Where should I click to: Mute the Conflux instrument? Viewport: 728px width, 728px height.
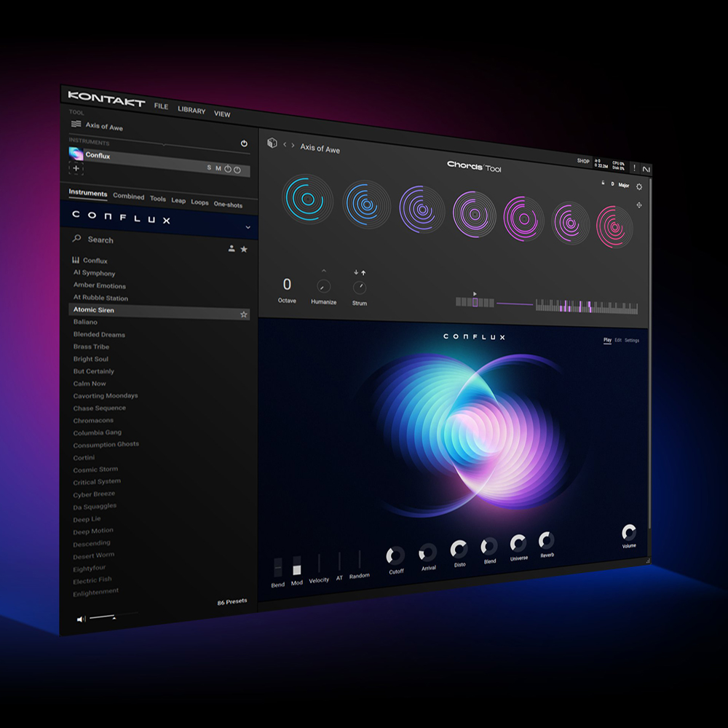coord(218,168)
